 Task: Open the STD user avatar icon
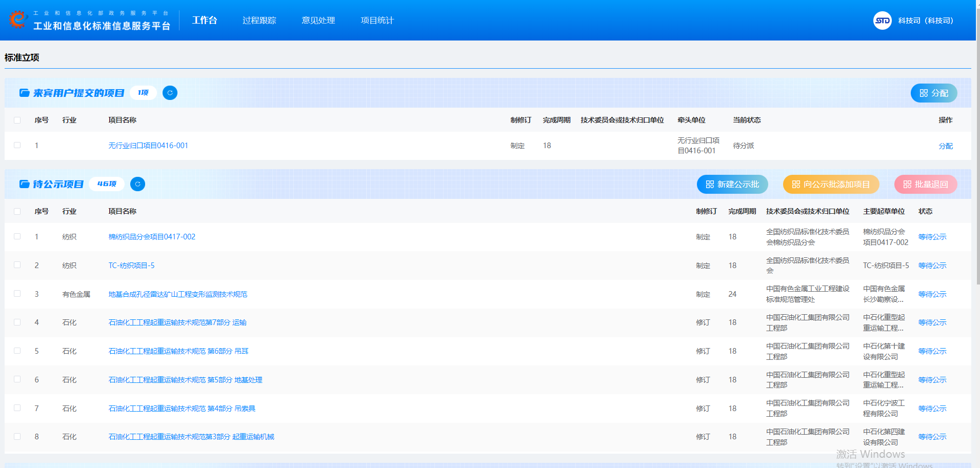click(x=882, y=21)
